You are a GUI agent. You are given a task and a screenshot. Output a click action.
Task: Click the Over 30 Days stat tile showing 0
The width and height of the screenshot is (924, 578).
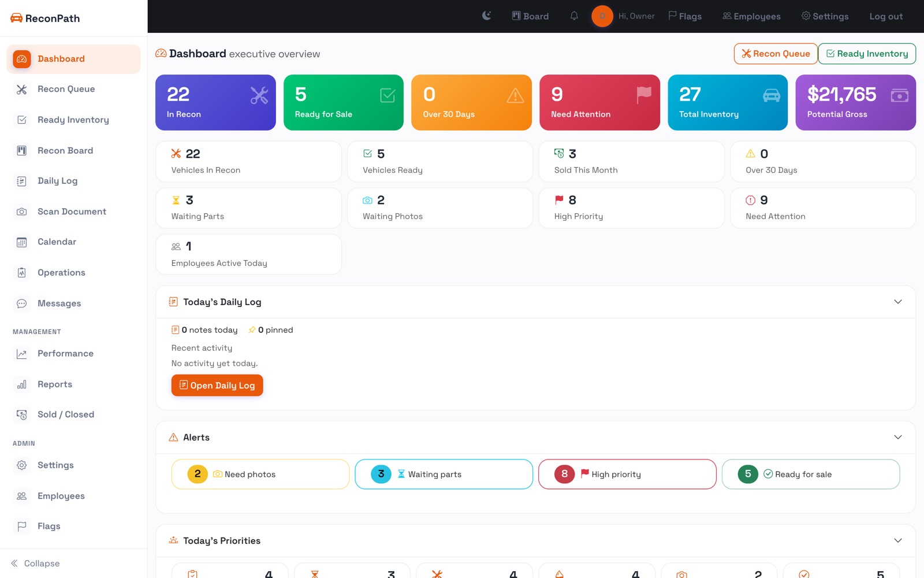coord(823,162)
